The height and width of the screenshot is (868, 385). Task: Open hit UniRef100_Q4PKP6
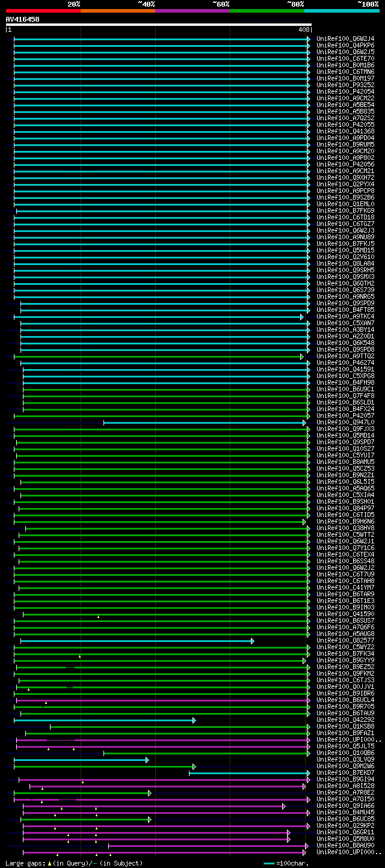[345, 46]
